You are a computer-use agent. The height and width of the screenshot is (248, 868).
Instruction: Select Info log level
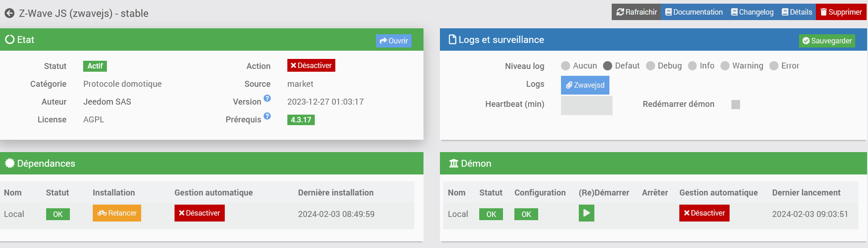(x=693, y=66)
